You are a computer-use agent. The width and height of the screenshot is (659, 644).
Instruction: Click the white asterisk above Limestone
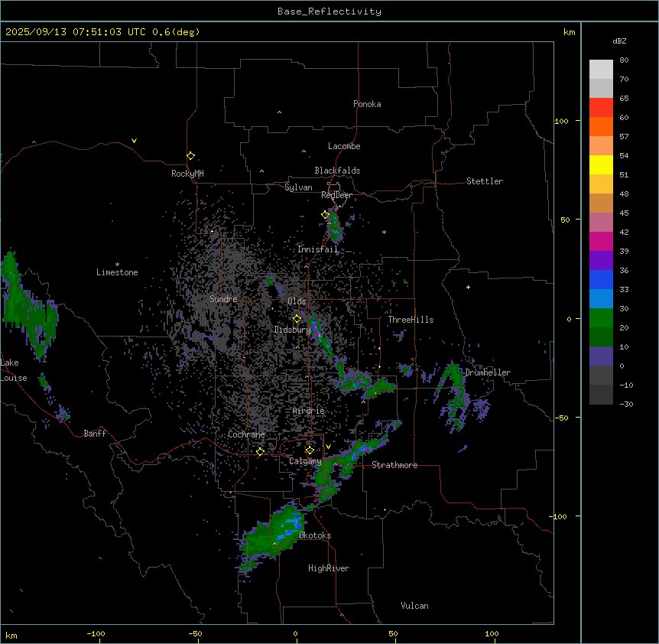pyautogui.click(x=117, y=265)
